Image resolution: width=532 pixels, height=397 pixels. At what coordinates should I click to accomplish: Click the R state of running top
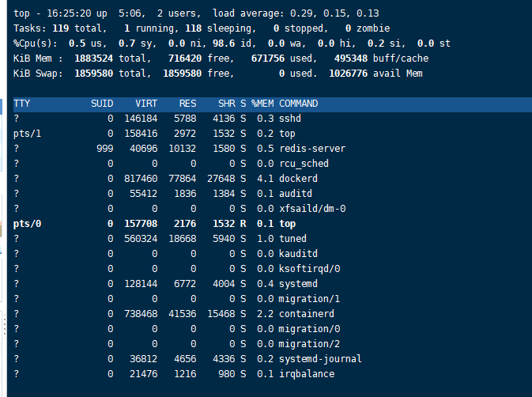243,224
